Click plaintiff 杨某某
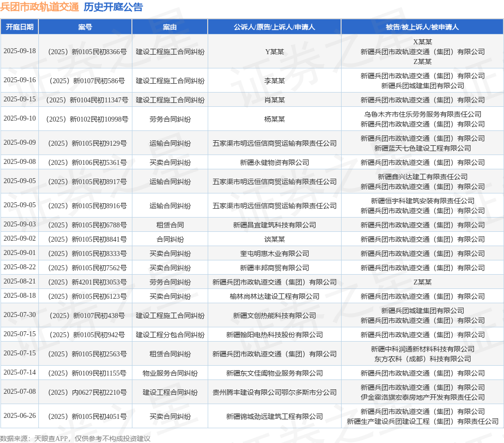Image resolution: width=504 pixels, height=443 pixels. pyautogui.click(x=275, y=119)
